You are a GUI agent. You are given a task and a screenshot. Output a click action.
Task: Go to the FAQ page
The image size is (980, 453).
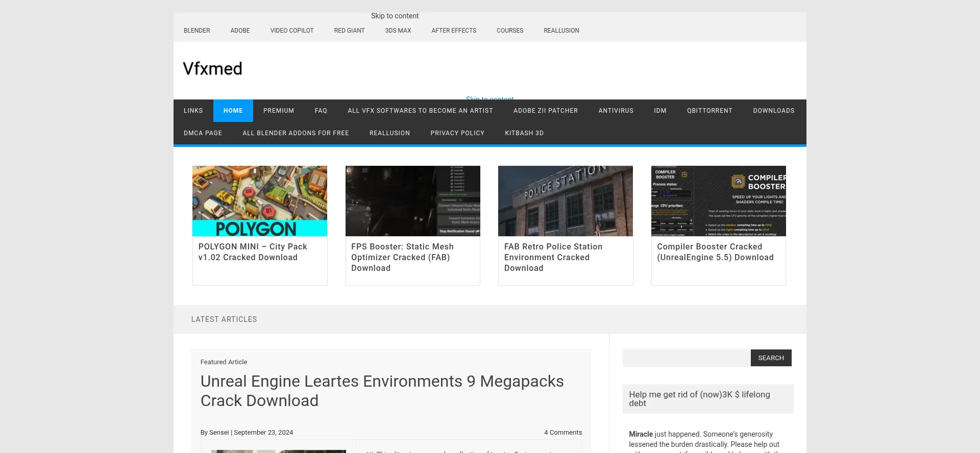321,111
